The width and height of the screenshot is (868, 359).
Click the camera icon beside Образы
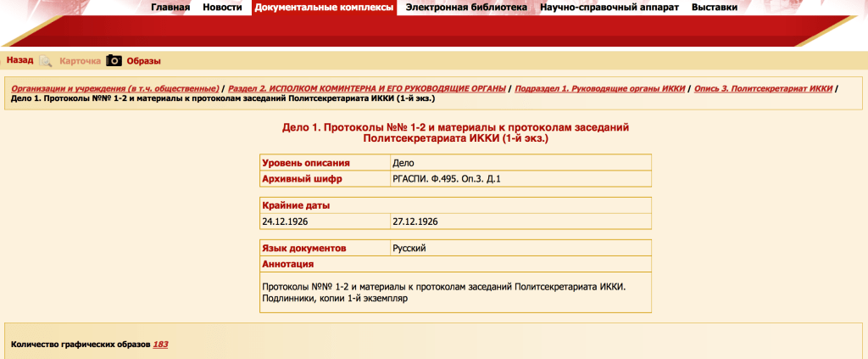click(x=114, y=61)
